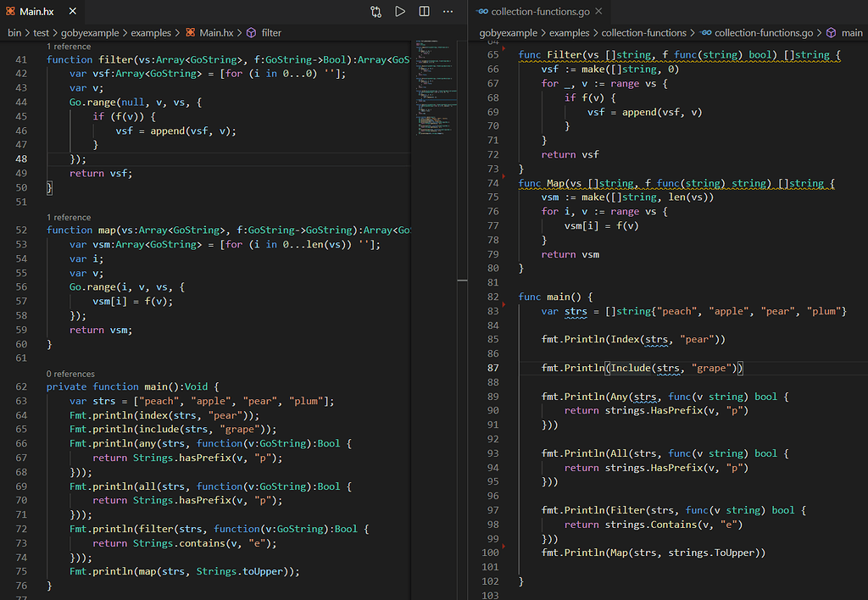Select the 'bin' breadcrumb segment
The width and height of the screenshot is (868, 600).
14,33
